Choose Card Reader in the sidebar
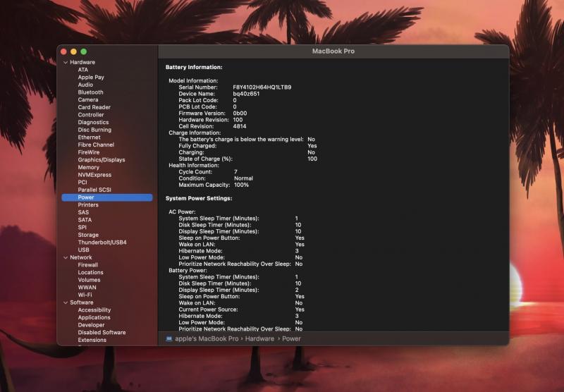 pos(94,107)
